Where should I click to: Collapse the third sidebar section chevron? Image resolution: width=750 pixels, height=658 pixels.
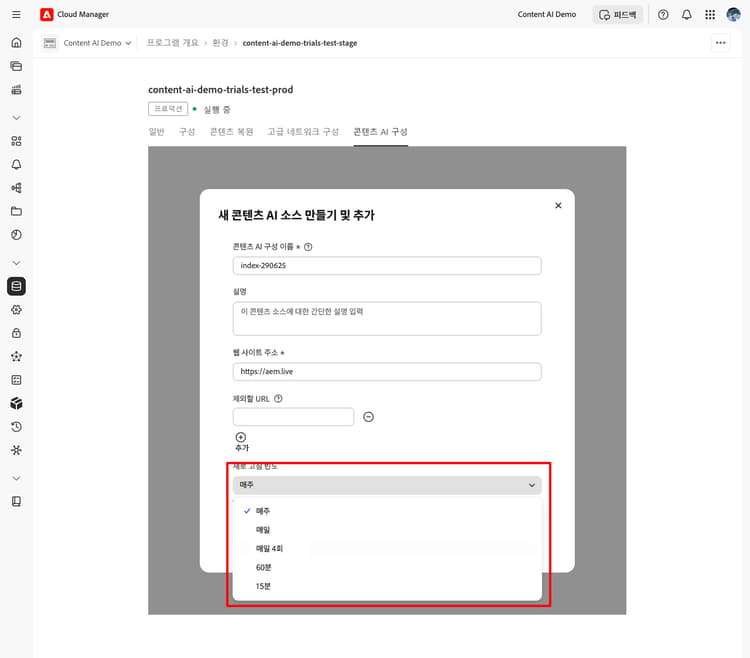[16, 478]
